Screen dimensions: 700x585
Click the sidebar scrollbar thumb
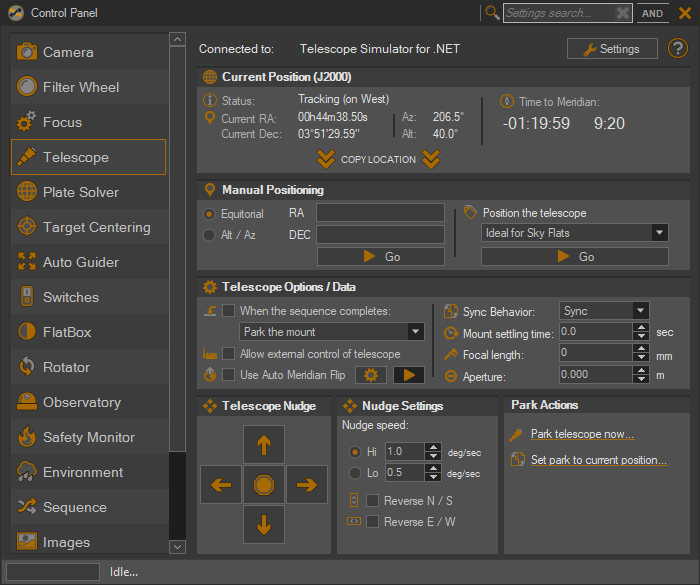tap(177, 248)
